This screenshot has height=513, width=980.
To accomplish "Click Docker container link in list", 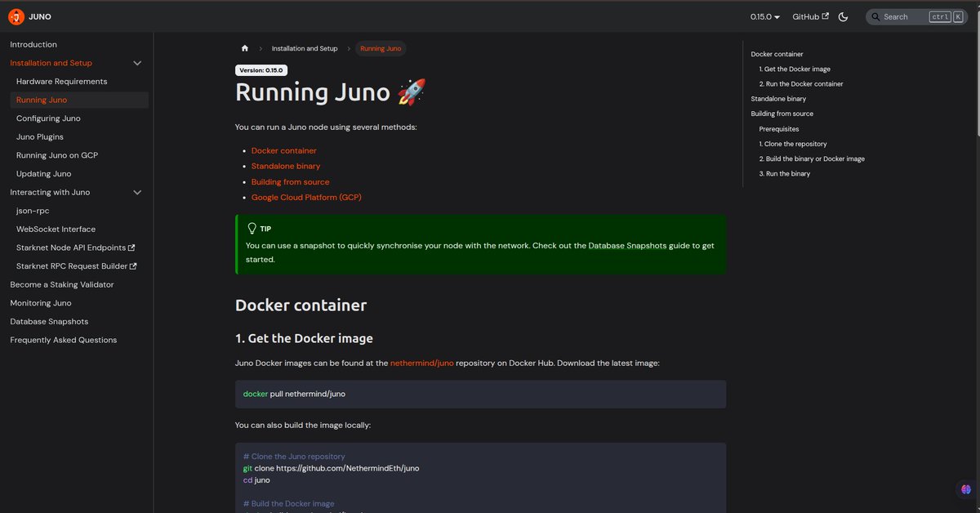I will pyautogui.click(x=283, y=150).
